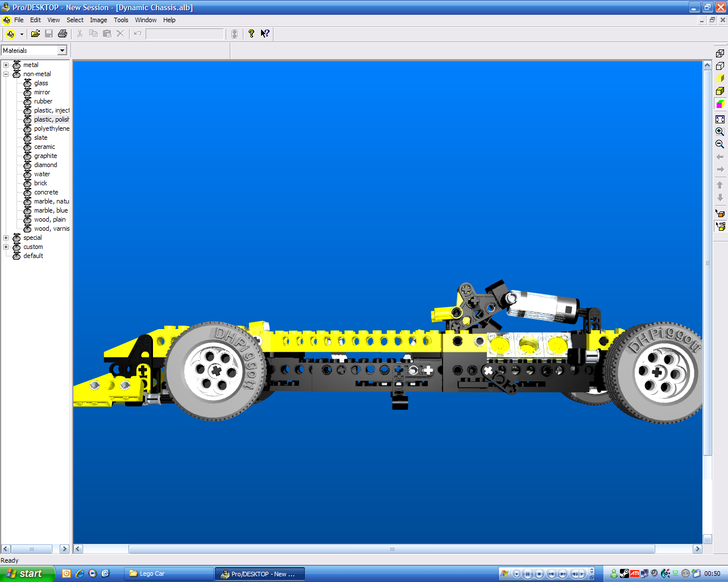The width and height of the screenshot is (728, 582).
Task: Select the marble, blue material
Action: click(x=51, y=210)
